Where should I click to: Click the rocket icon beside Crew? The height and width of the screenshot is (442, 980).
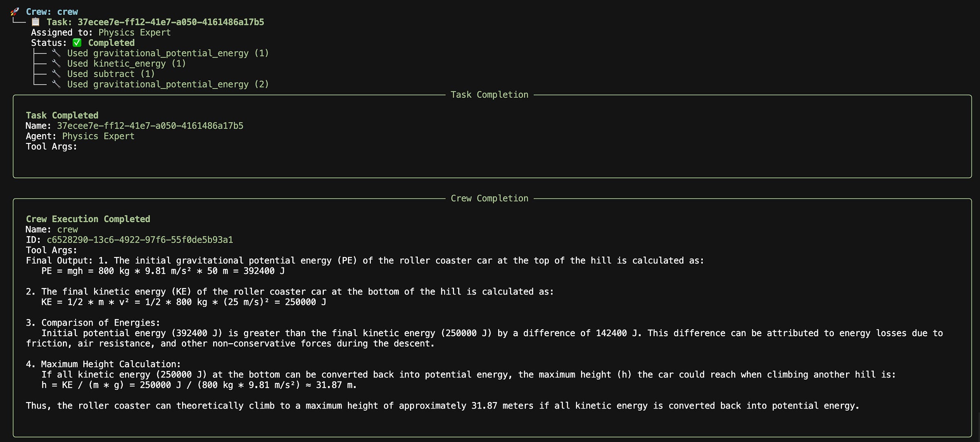point(15,11)
